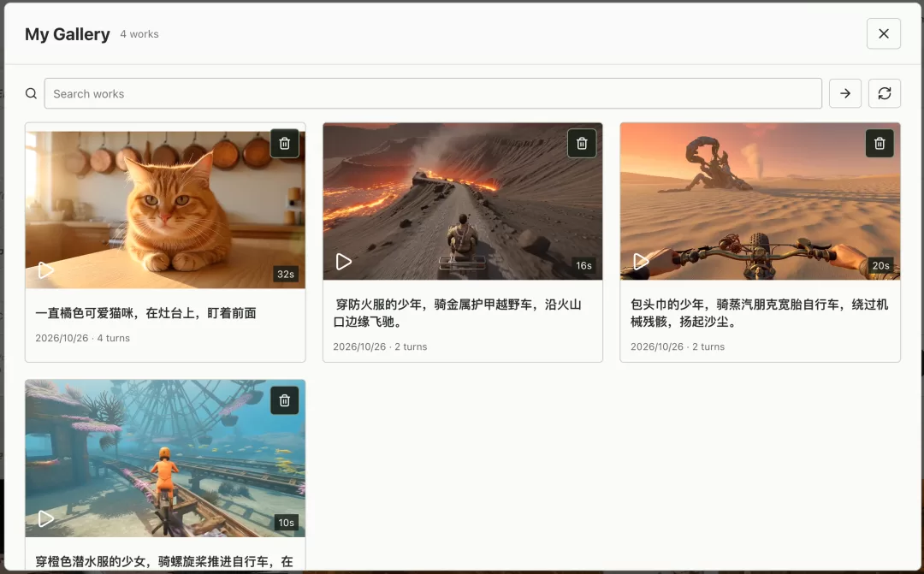924x574 pixels.
Task: Click '2026/10/26 · 2 turns' under volcano card
Action: (x=380, y=347)
